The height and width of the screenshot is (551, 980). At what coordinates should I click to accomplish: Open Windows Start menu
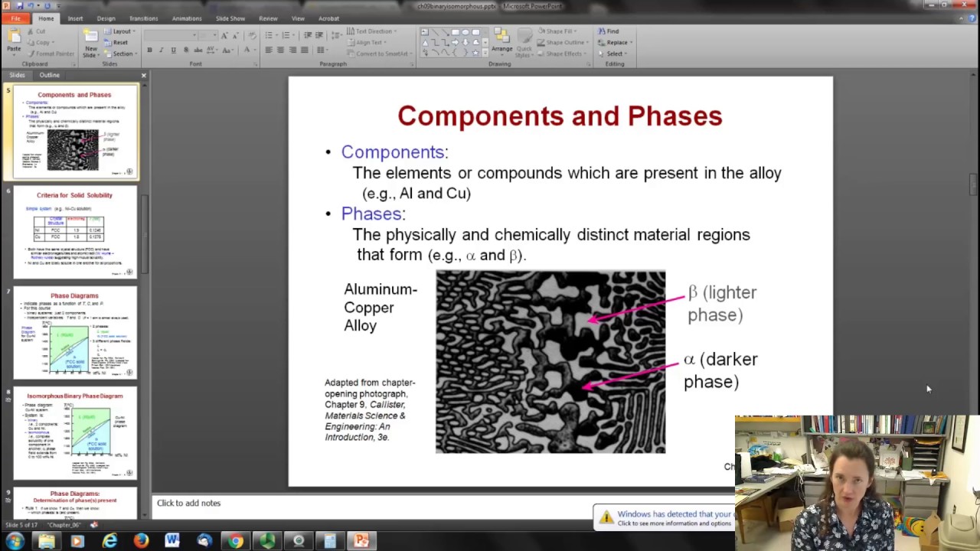click(14, 541)
